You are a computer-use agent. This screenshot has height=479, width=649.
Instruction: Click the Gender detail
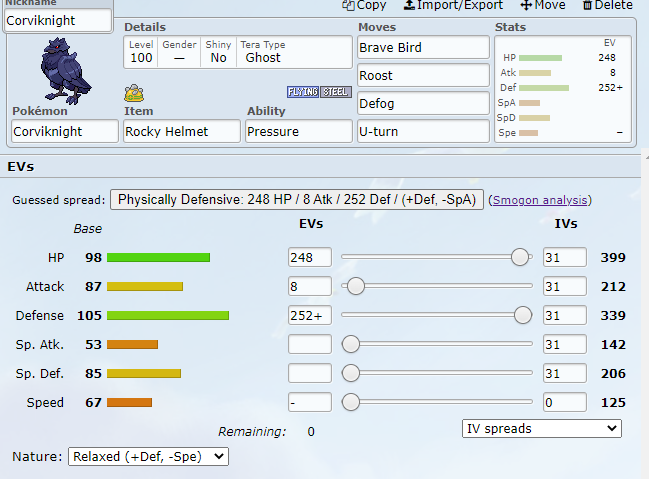tap(179, 52)
